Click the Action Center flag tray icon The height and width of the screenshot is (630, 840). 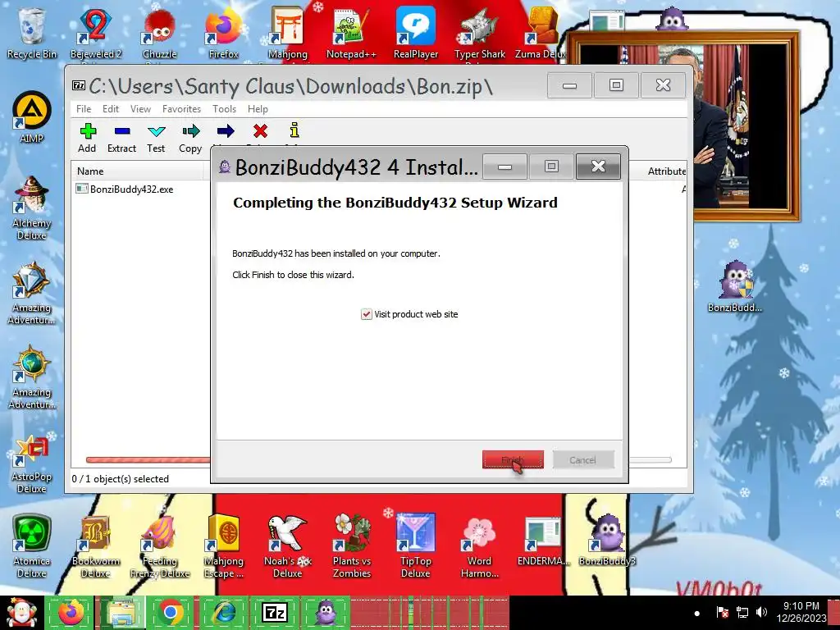(722, 612)
